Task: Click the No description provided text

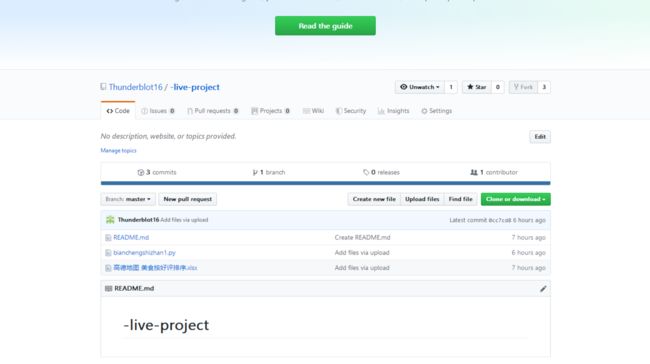Action: pyautogui.click(x=168, y=136)
